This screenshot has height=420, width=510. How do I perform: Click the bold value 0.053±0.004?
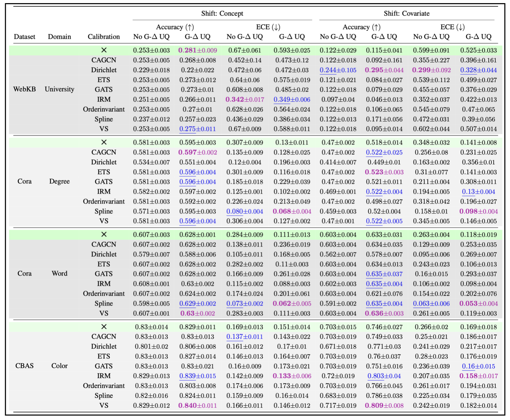coord(479,303)
